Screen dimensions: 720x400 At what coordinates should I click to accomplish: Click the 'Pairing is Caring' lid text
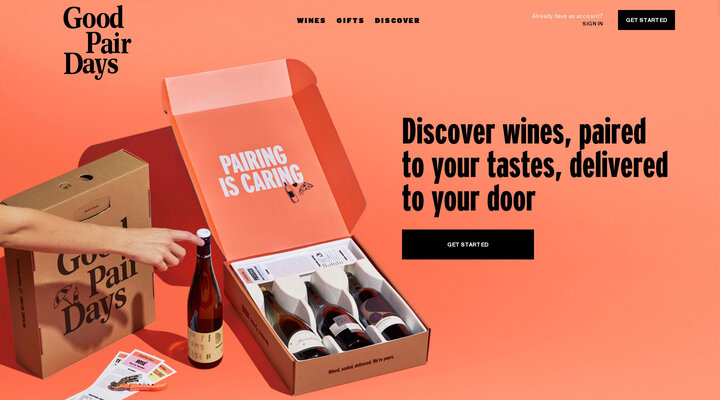(x=260, y=171)
